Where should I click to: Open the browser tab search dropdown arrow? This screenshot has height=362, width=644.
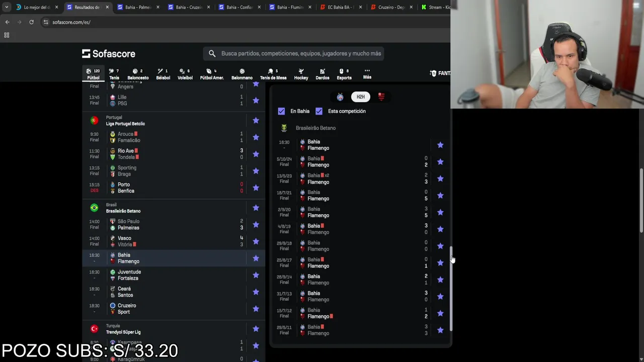click(x=6, y=7)
